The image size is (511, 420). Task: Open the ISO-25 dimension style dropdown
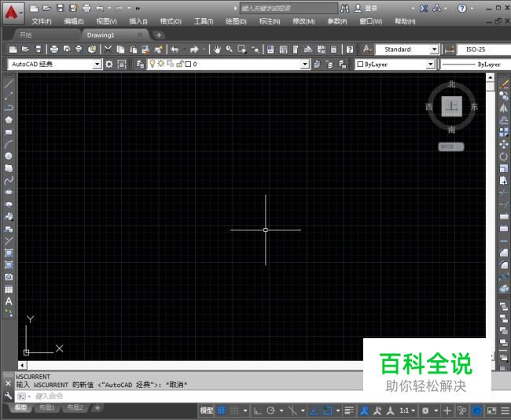(x=483, y=50)
